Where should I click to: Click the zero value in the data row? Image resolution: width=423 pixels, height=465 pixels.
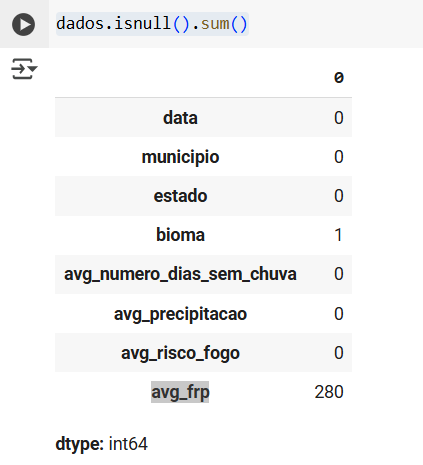(x=339, y=118)
